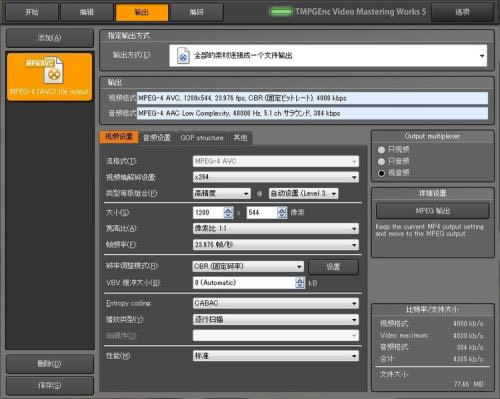Click the disabled MPEG-4 AVC stream format dropdown
Screen dimensions: 500x399
coord(276,161)
